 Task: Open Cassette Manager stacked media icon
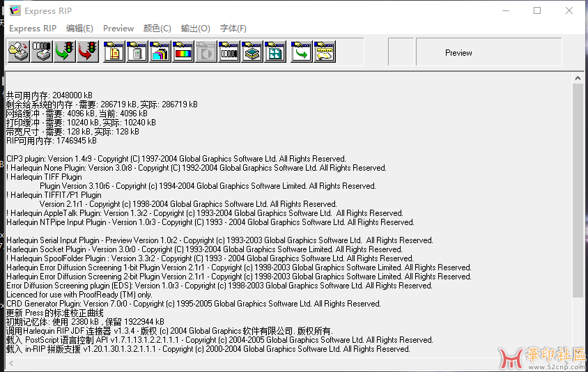tap(252, 52)
